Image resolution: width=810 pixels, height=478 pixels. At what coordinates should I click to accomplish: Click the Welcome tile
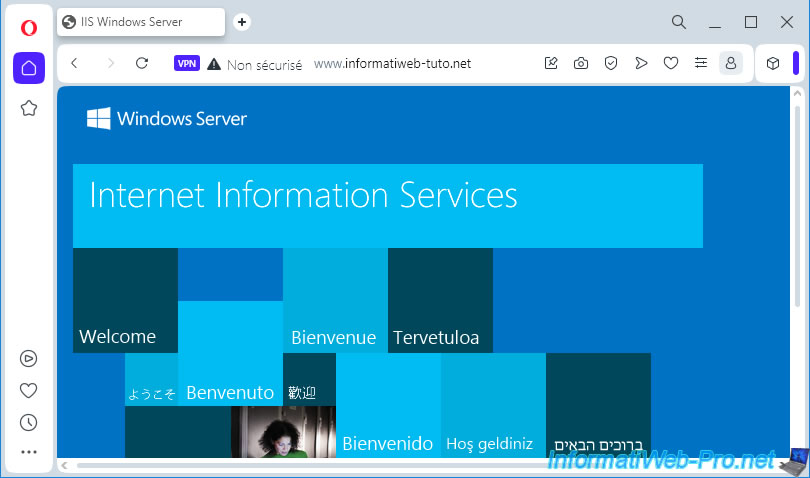[126, 300]
